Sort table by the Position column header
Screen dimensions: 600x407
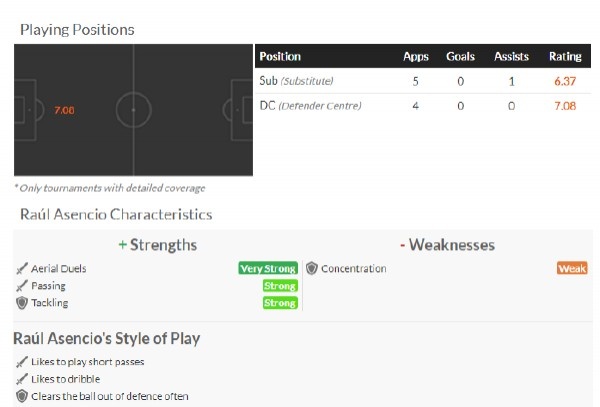pos(280,56)
